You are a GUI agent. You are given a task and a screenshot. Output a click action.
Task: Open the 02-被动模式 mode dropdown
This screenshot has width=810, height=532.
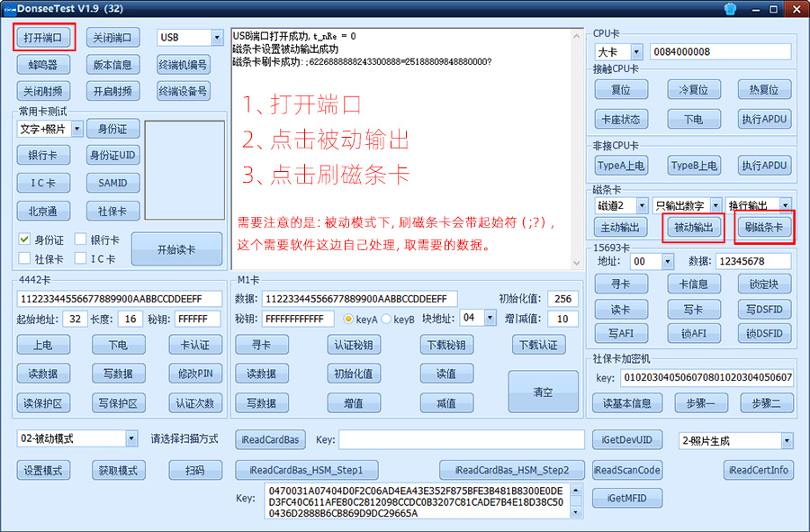point(131,439)
